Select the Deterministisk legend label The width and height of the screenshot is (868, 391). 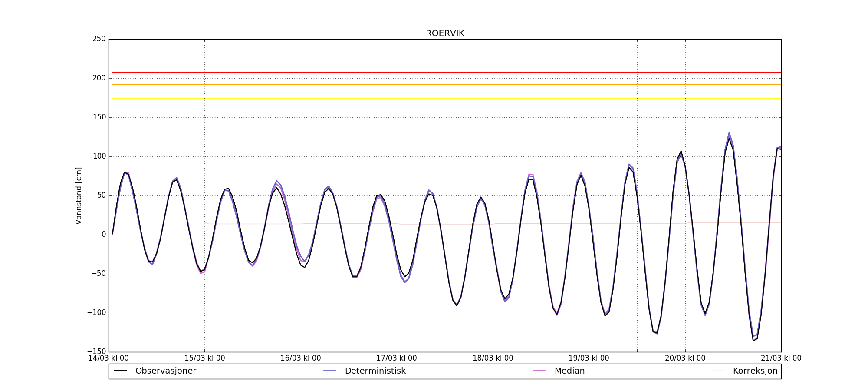[x=375, y=371]
